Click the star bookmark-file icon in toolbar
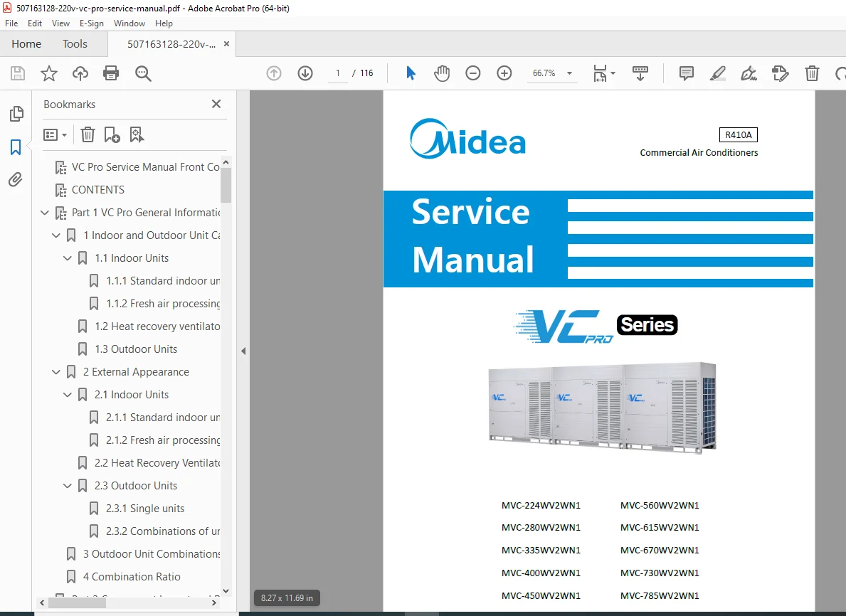 point(49,73)
